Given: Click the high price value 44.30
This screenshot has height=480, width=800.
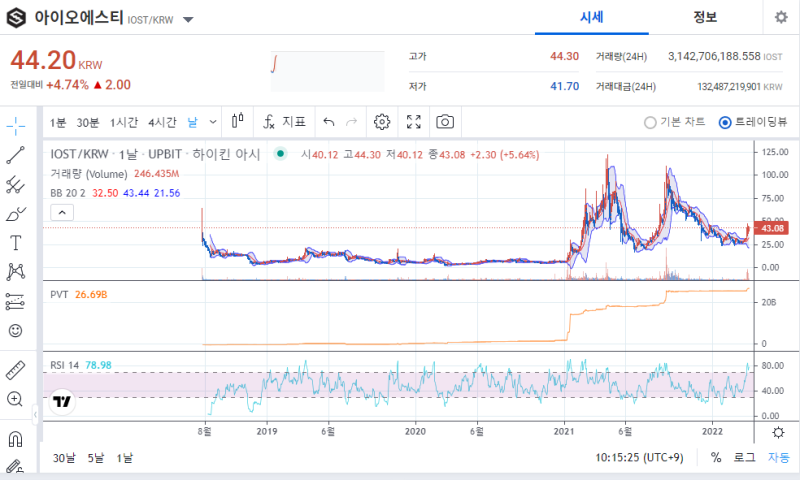Looking at the screenshot, I should pyautogui.click(x=564, y=56).
